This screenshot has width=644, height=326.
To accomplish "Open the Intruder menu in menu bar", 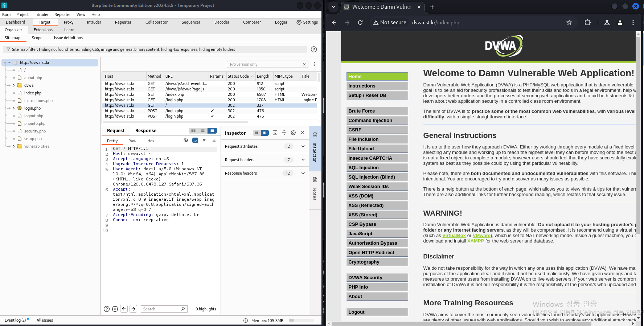I will pos(41,15).
